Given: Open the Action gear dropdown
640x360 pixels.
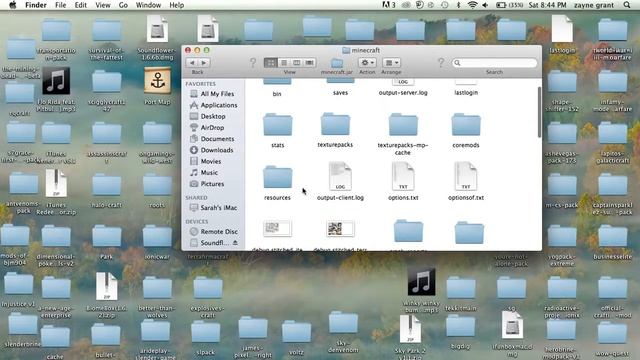Looking at the screenshot, I should pyautogui.click(x=367, y=62).
